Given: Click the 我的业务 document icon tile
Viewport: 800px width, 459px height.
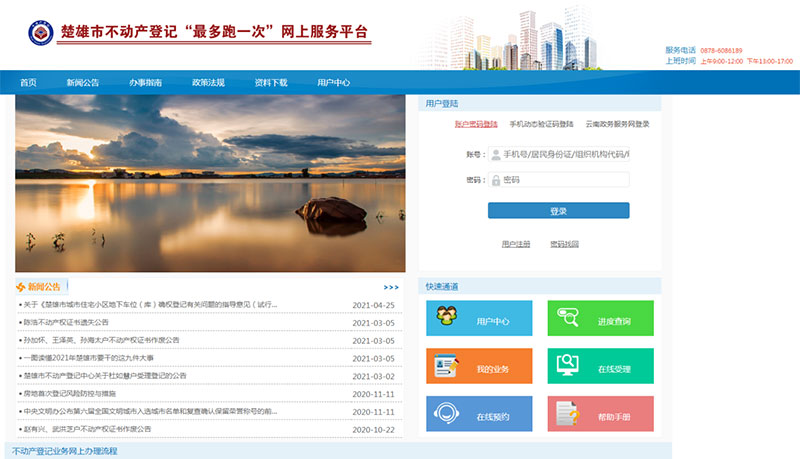Looking at the screenshot, I should (x=445, y=367).
